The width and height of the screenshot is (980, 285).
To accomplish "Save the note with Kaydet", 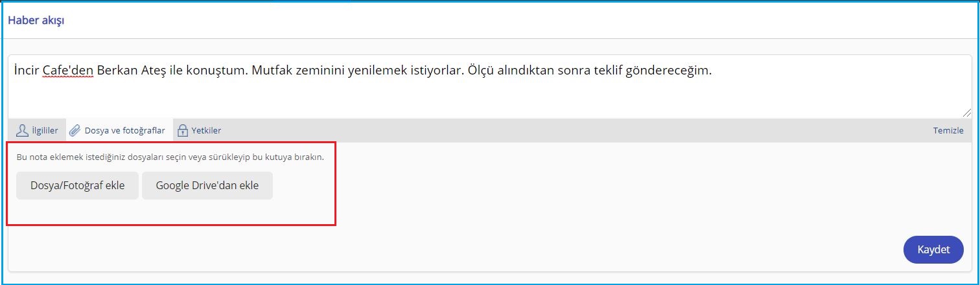I will 933,250.
